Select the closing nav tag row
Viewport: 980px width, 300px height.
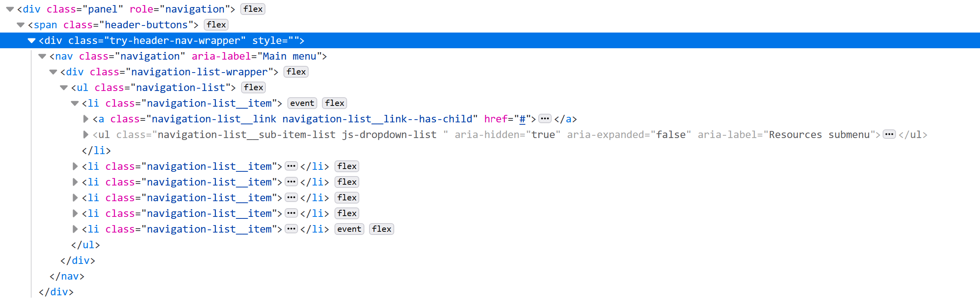pos(67,276)
